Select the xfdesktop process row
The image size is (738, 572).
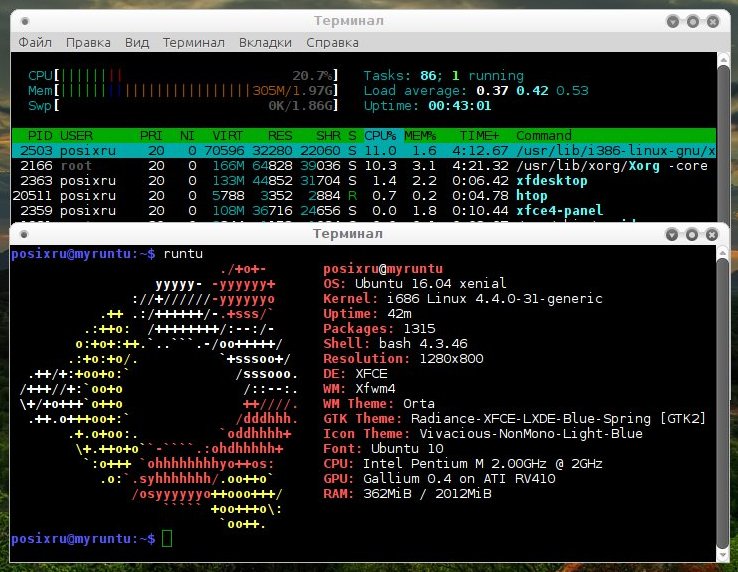coord(364,181)
